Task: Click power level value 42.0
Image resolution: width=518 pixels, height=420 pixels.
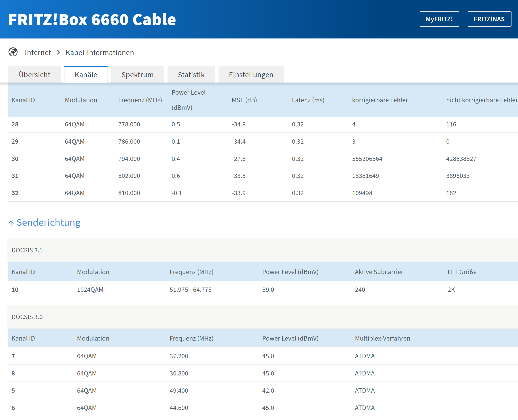Action: click(x=268, y=390)
